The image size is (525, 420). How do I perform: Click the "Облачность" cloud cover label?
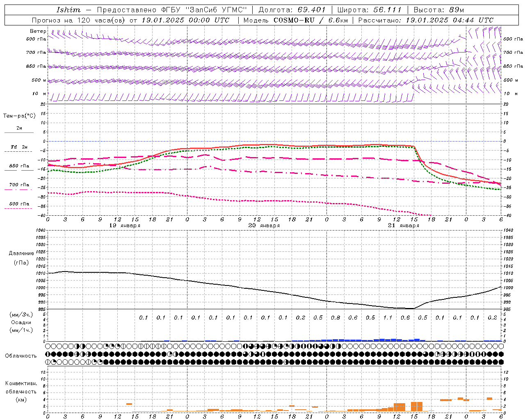coord(21,356)
